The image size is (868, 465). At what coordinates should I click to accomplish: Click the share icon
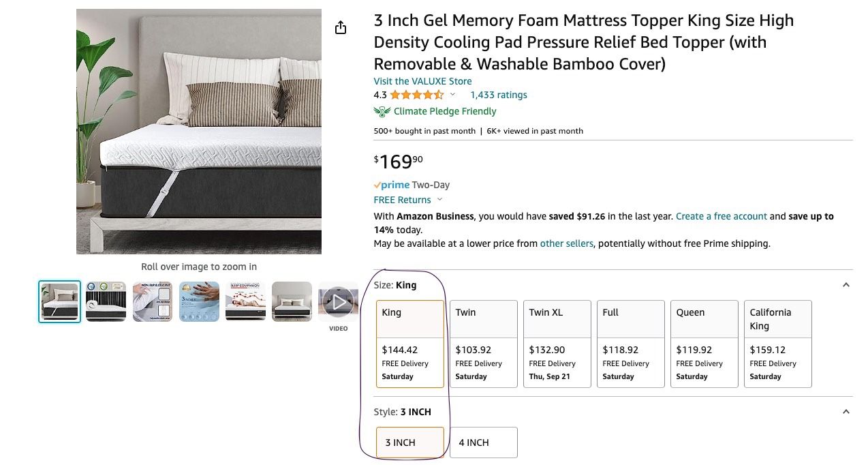click(x=340, y=27)
